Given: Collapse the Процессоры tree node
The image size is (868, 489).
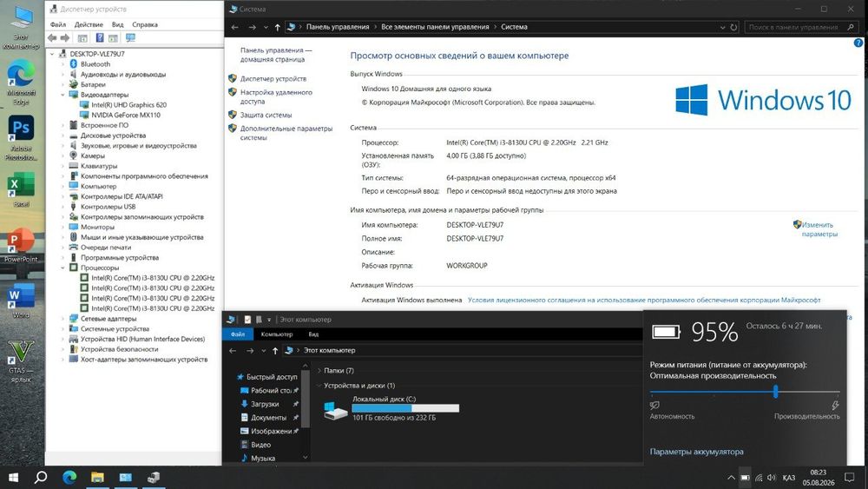Looking at the screenshot, I should [x=62, y=268].
